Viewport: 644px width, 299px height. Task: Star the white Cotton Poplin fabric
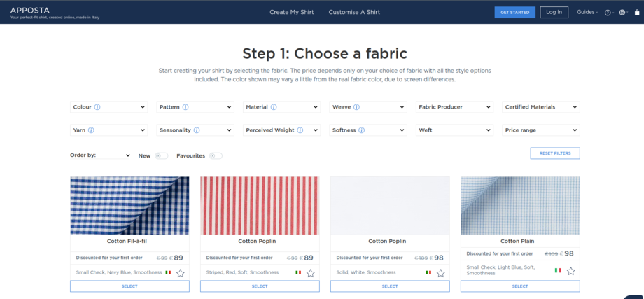440,273
